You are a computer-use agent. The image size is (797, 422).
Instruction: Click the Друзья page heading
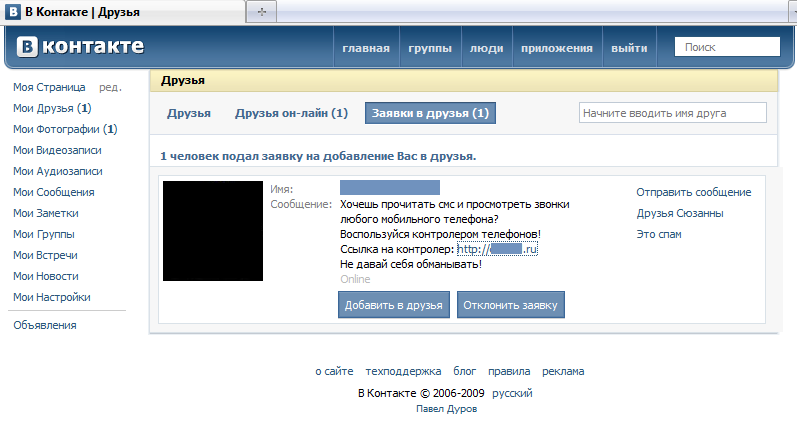[183, 80]
